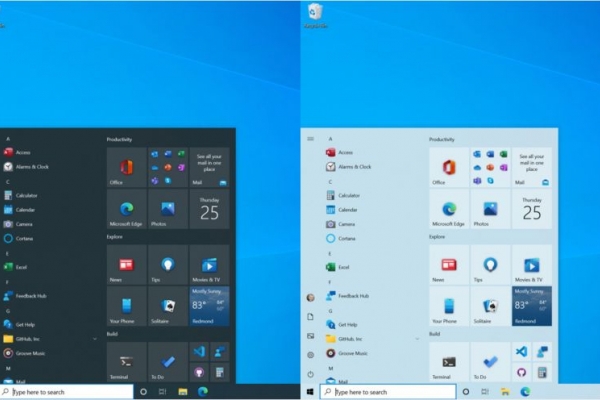Open Microsoft Edge tile in the dark Start menu

[x=127, y=209]
